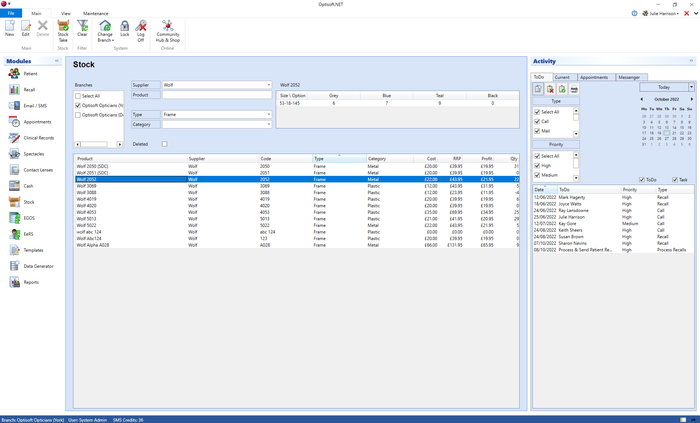Untick the Call type checkbox
This screenshot has width=700, height=423.
(x=537, y=121)
